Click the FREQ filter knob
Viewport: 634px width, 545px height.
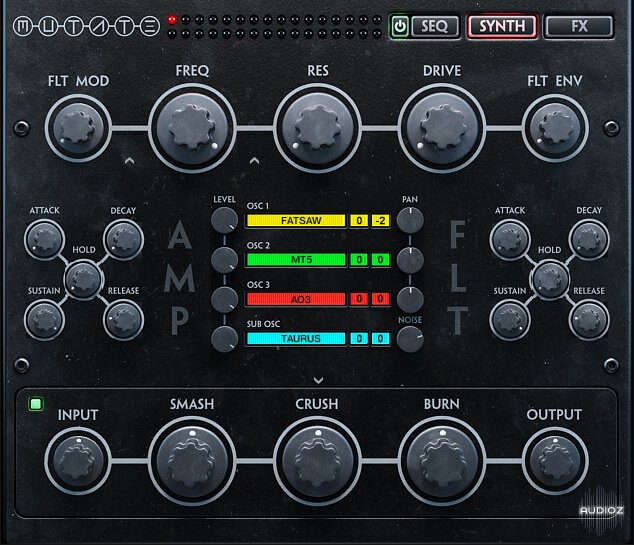coord(192,128)
